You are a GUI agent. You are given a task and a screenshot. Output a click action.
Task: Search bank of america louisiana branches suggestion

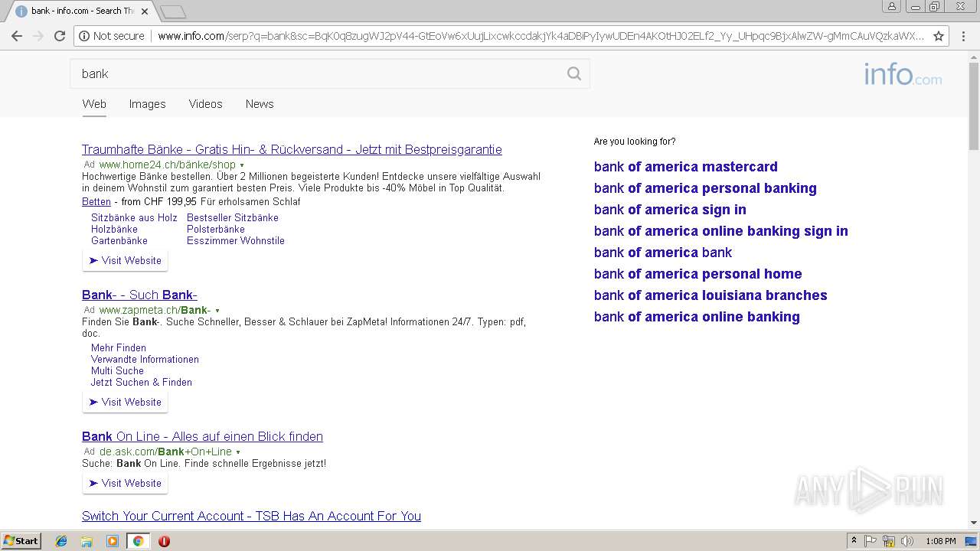tap(710, 295)
